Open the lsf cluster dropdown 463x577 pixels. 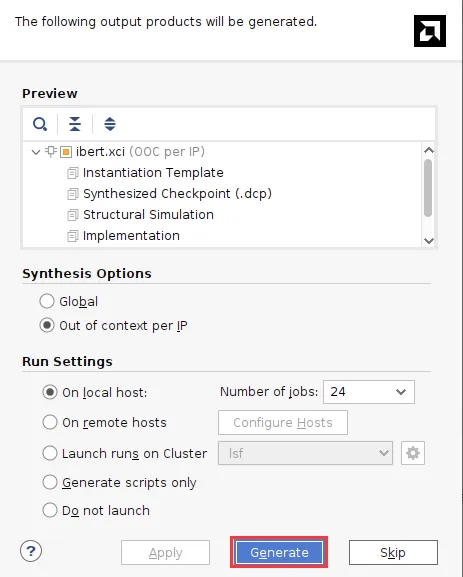(x=305, y=453)
